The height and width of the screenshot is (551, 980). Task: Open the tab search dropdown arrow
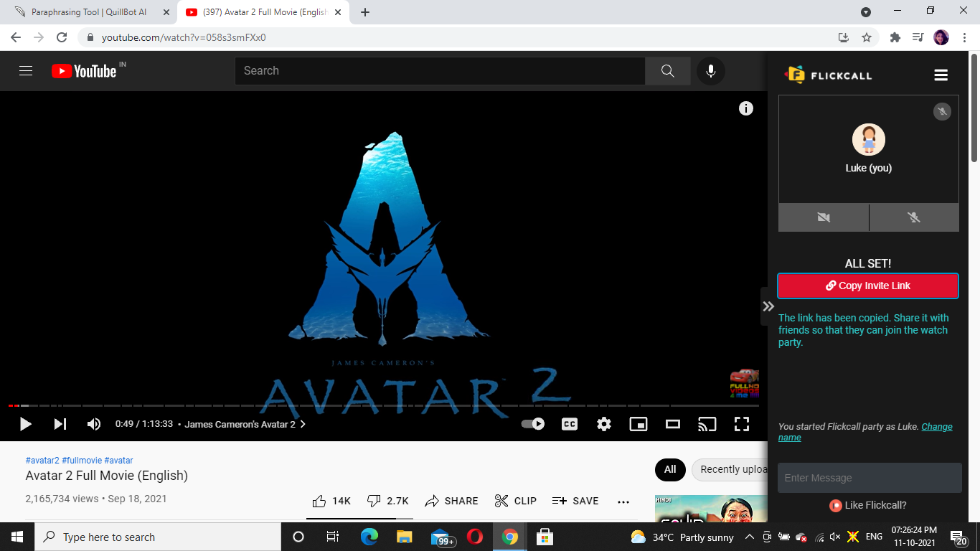tap(866, 12)
